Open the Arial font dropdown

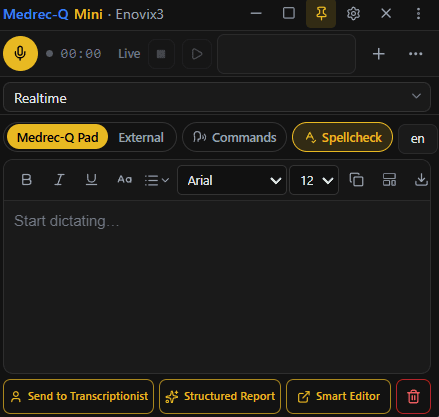pos(232,180)
